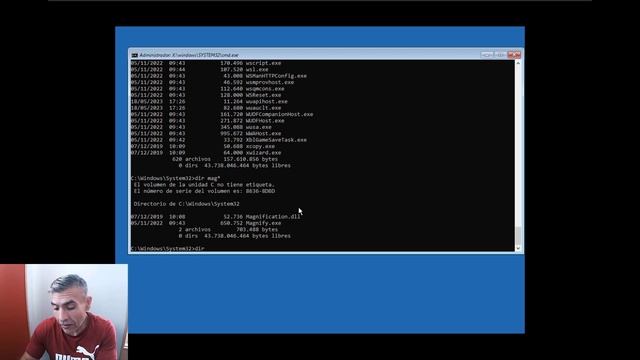The width and height of the screenshot is (640, 360).
Task: Click the last '0 dirs' bytes libres line
Action: click(x=234, y=236)
